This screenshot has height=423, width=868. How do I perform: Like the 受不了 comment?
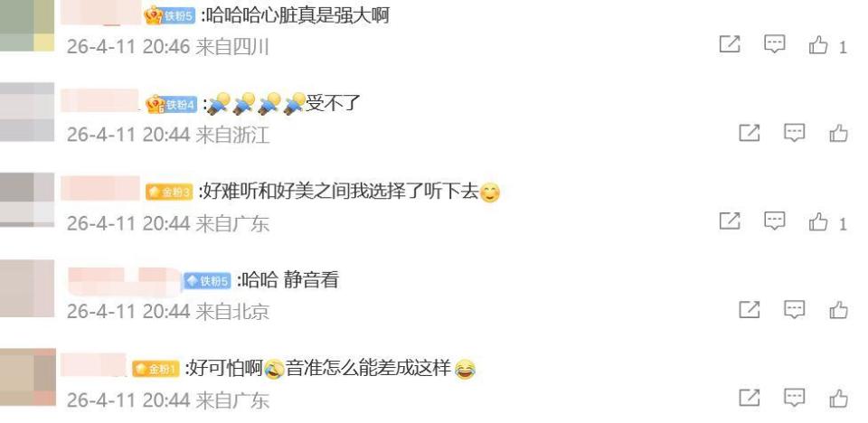(839, 133)
